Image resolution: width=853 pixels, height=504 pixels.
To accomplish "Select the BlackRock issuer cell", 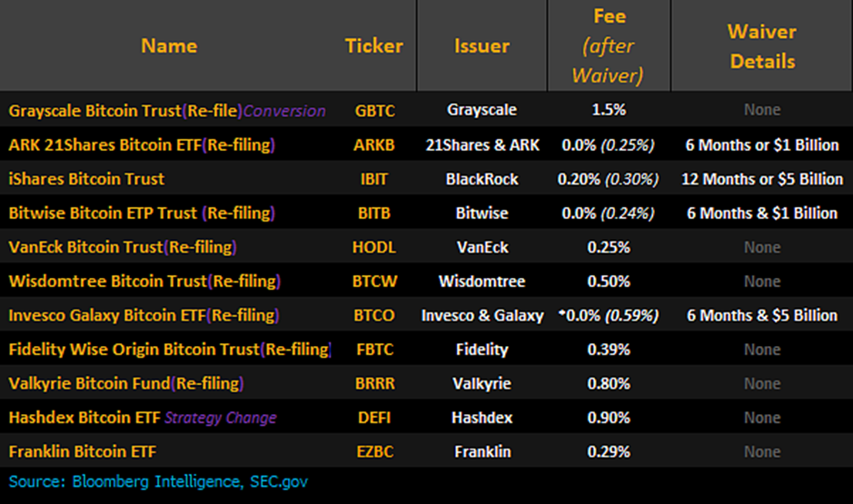I will tap(481, 179).
